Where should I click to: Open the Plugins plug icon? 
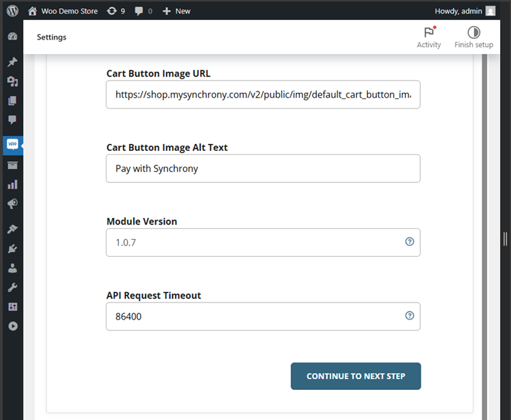tap(12, 249)
